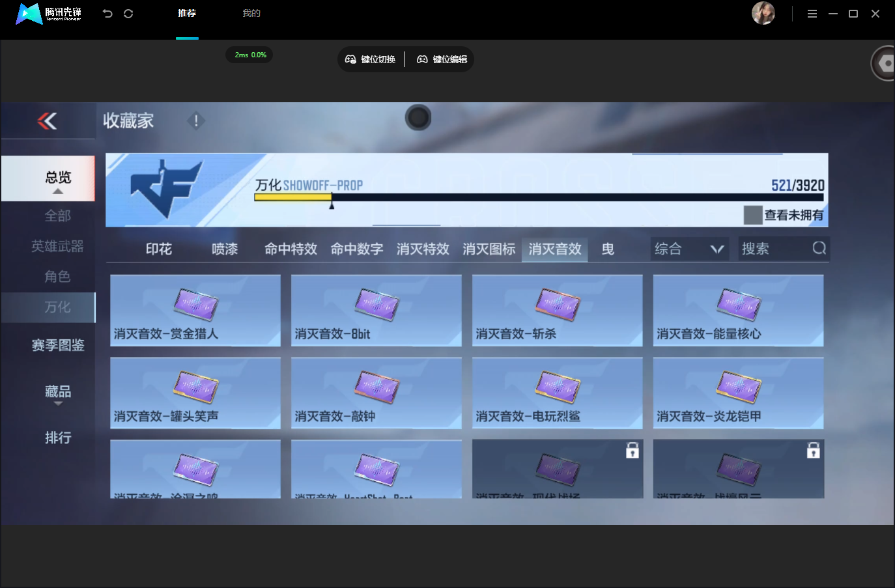Select the 喷漆 category tab
This screenshot has height=588, width=895.
coord(225,249)
